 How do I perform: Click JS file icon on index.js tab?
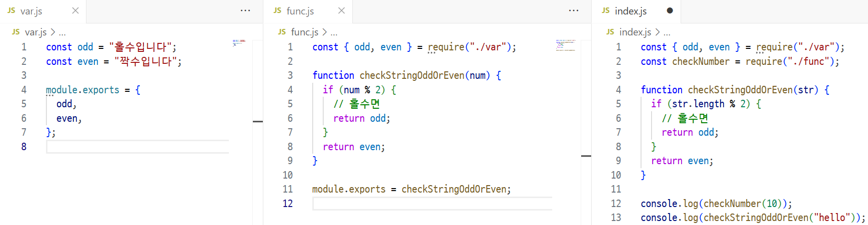606,10
